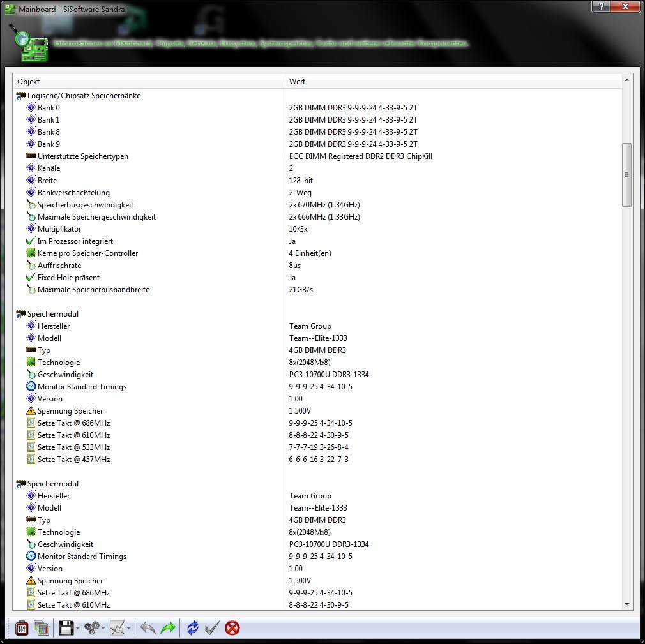Click the green forward arrow icon

[x=168, y=628]
